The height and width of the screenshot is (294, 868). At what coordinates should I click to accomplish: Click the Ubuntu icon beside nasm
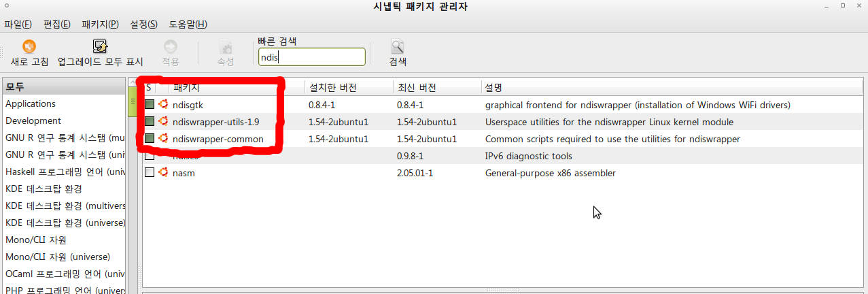163,173
